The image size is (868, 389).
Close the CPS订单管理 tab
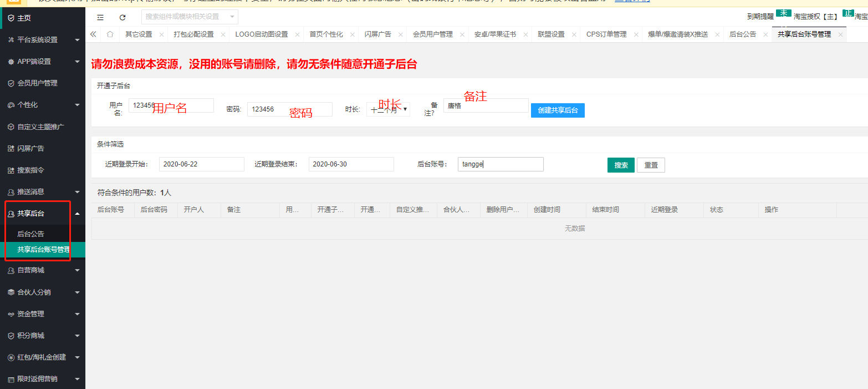636,34
